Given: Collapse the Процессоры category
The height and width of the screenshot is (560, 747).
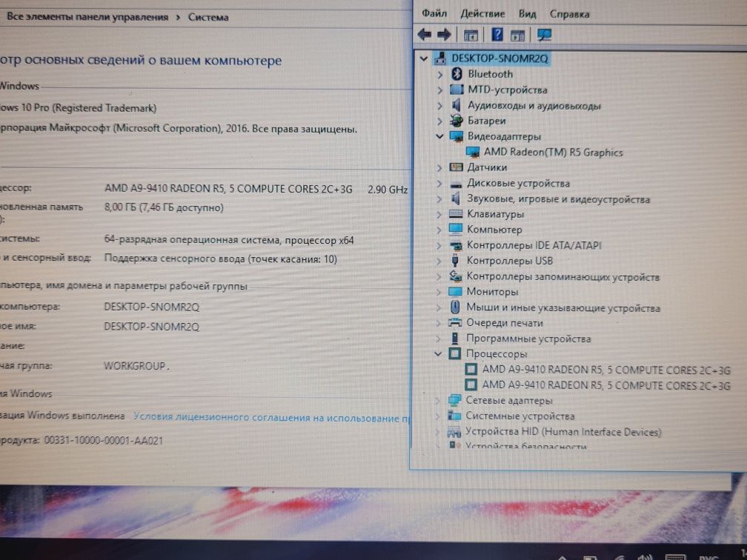Looking at the screenshot, I should (438, 354).
